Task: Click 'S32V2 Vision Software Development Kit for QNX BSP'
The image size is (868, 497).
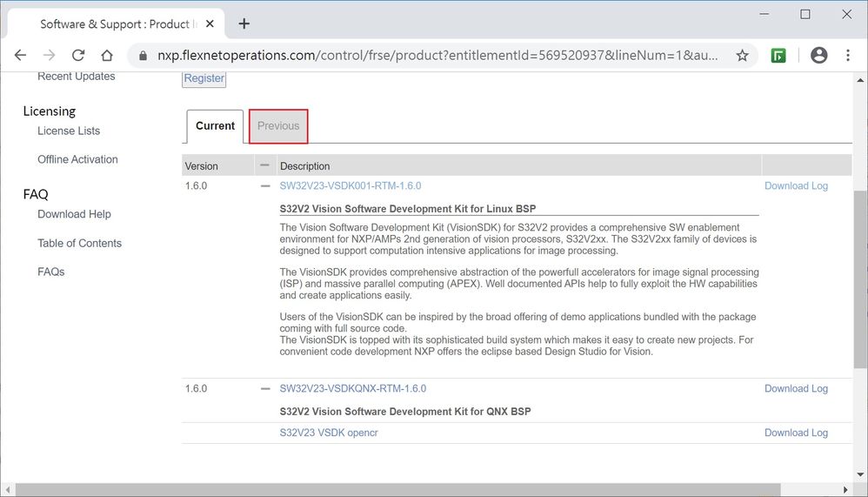Action: pyautogui.click(x=405, y=412)
